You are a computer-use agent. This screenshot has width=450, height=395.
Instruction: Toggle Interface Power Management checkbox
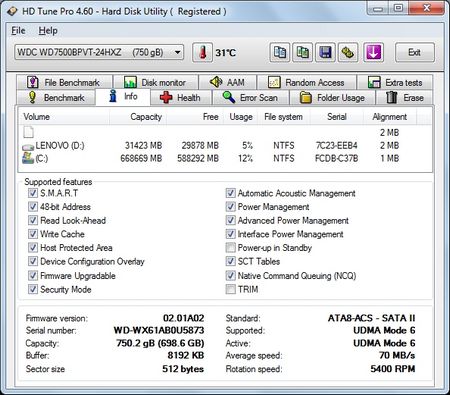coord(230,234)
